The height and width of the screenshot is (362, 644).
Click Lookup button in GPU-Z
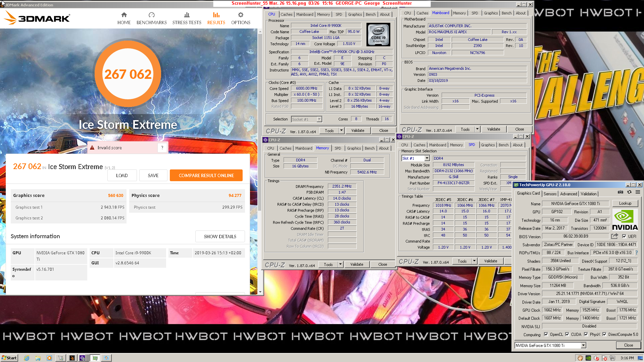click(625, 203)
